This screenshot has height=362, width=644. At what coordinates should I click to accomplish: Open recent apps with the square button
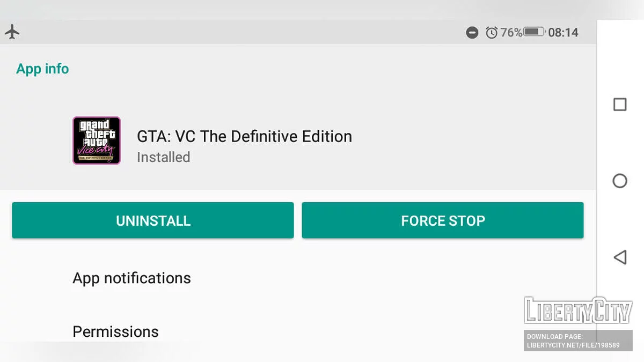[620, 105]
